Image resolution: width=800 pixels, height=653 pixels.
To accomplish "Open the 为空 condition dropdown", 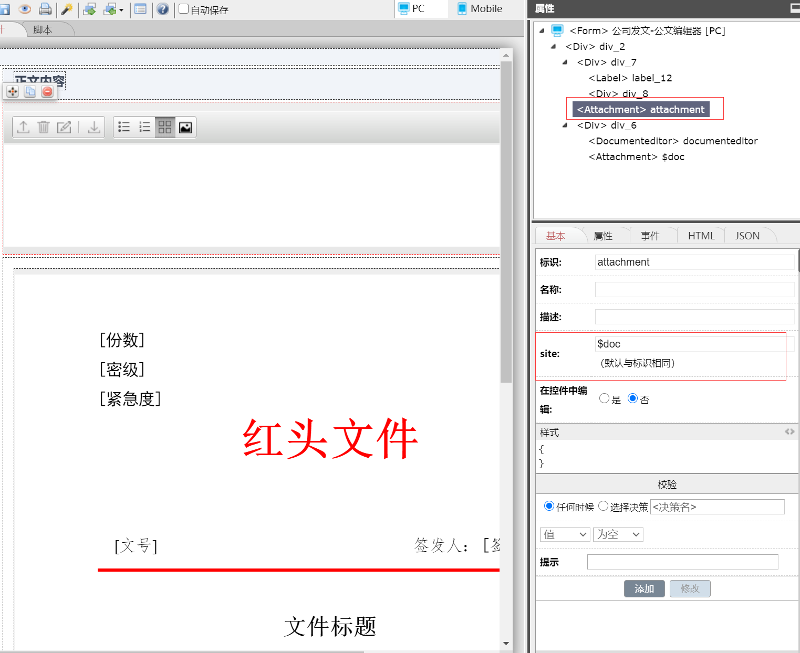I will pyautogui.click(x=618, y=535).
